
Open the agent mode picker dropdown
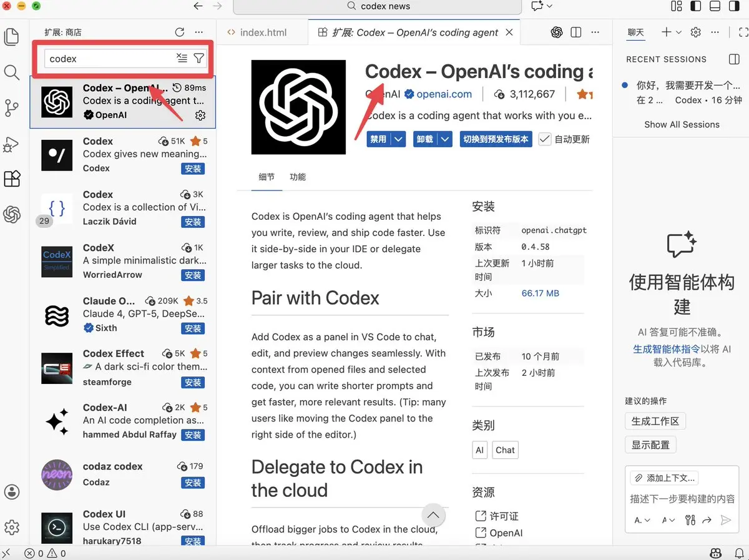click(x=642, y=520)
